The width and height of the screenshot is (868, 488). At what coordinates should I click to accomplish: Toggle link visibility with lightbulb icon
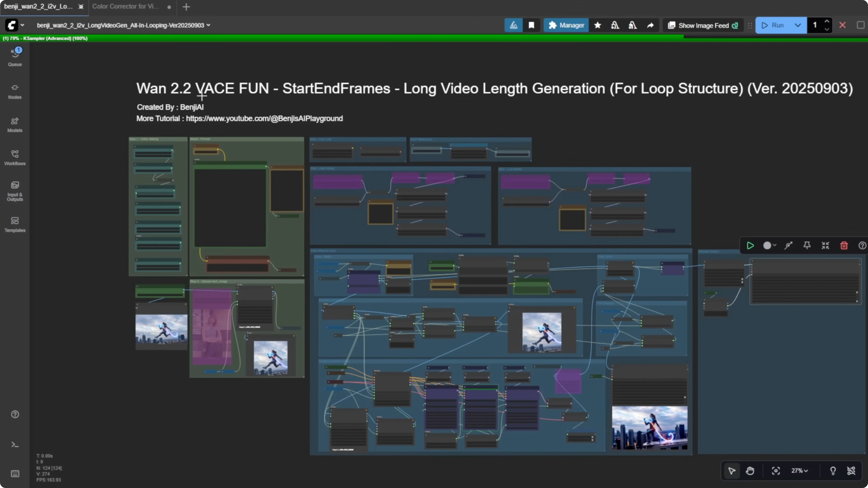(x=833, y=471)
